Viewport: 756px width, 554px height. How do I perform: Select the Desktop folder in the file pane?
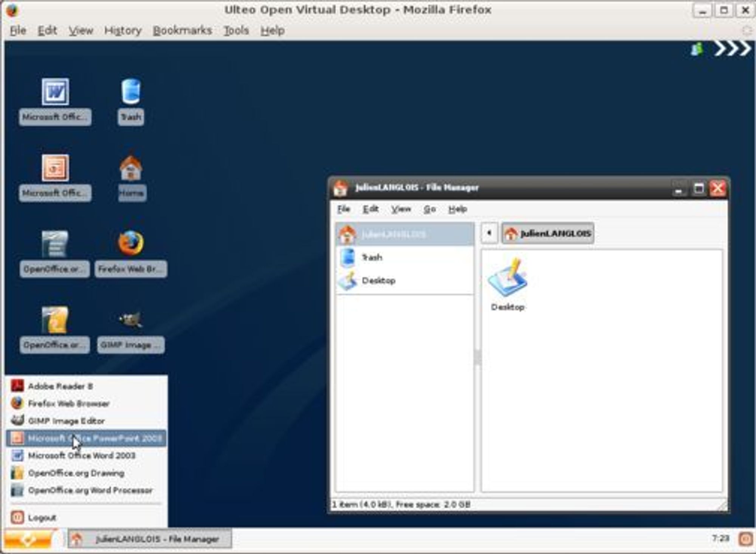click(x=507, y=284)
